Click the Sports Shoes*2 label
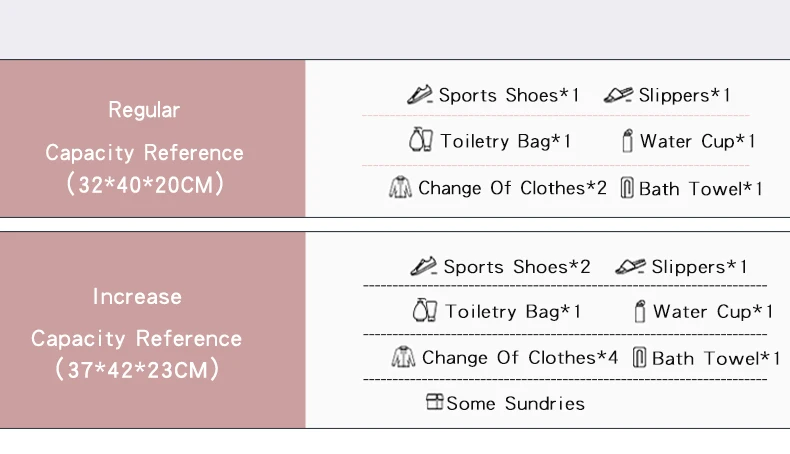This screenshot has height=454, width=790. tap(517, 267)
